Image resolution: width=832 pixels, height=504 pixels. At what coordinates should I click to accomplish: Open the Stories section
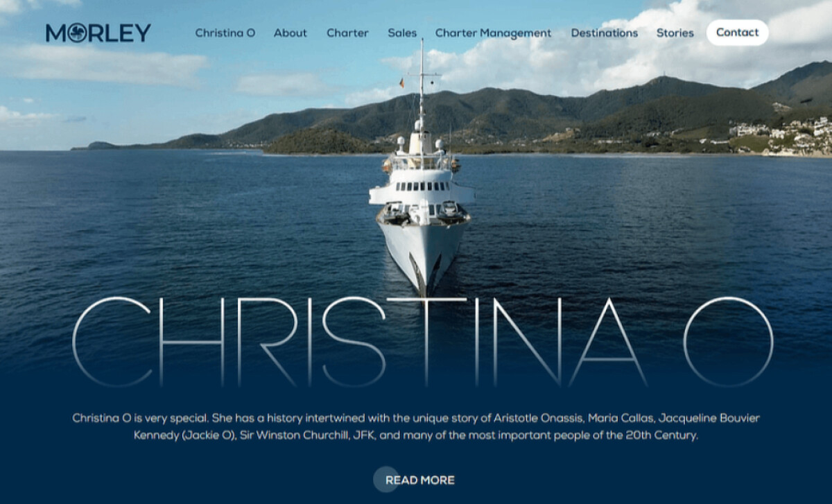pos(675,33)
